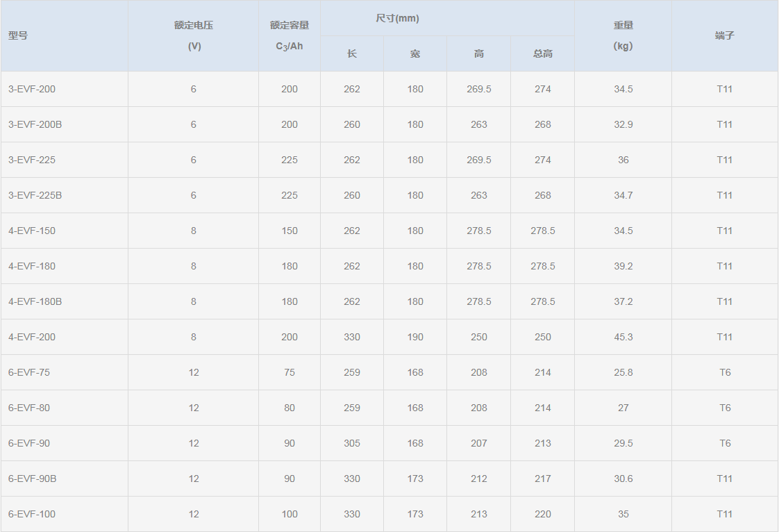779x532 pixels.
Task: Select the 4-EVF-150 row label
Action: click(32, 231)
